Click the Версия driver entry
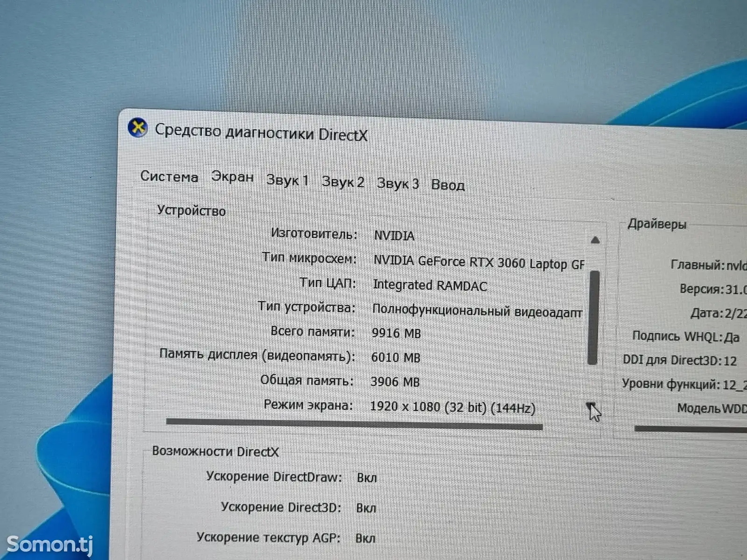This screenshot has width=747, height=560. tap(713, 289)
